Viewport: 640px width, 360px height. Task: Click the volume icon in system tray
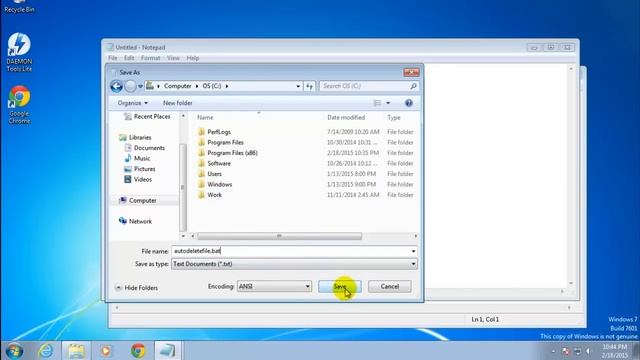[588, 351]
